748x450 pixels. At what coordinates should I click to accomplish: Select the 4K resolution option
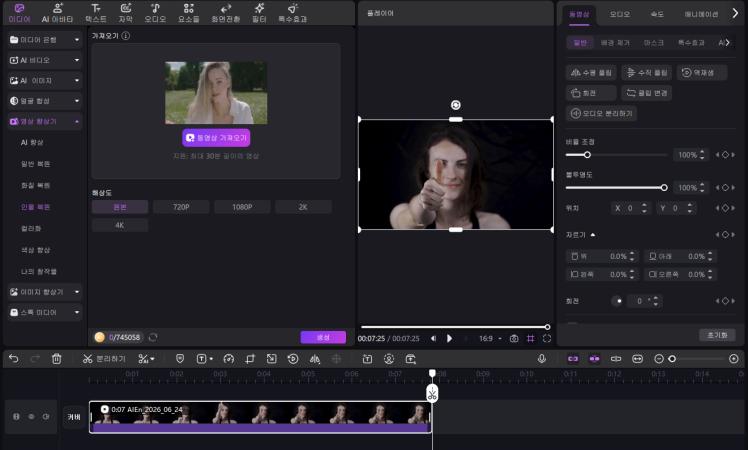120,225
